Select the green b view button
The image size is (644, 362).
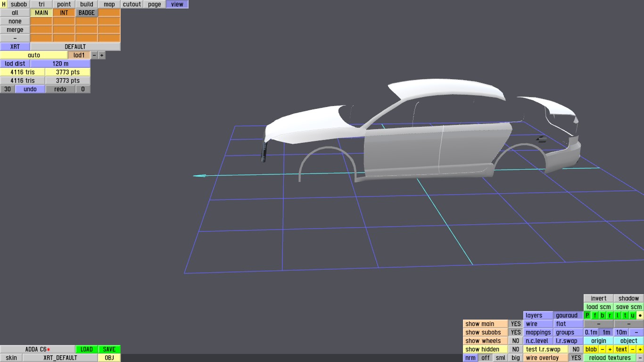pyautogui.click(x=603, y=315)
